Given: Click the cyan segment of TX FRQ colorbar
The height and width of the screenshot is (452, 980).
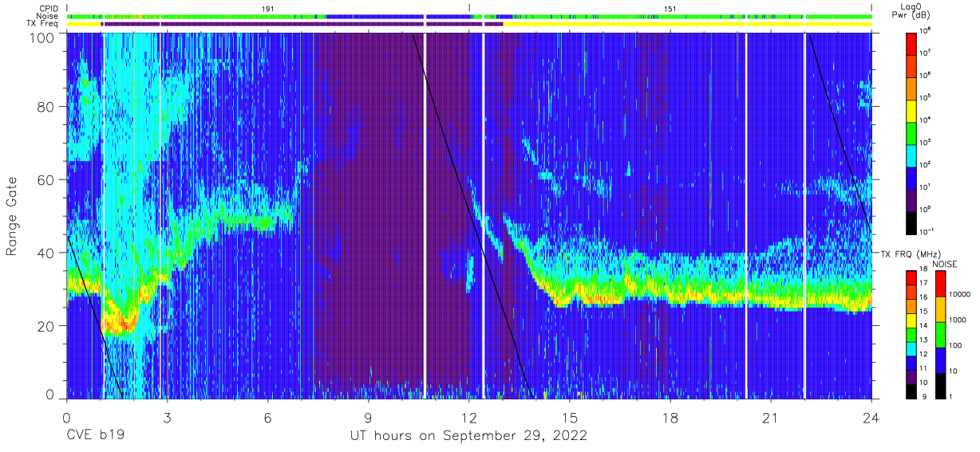Looking at the screenshot, I should click(911, 348).
